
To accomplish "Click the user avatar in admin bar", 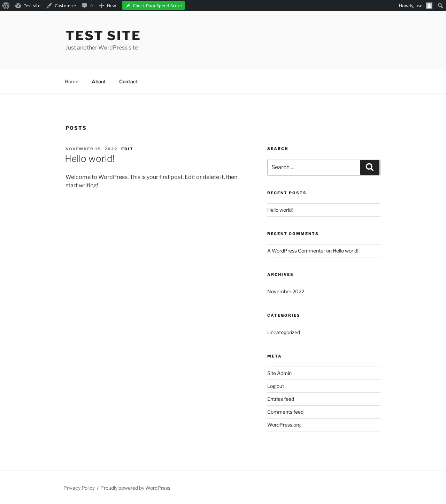I will (429, 6).
